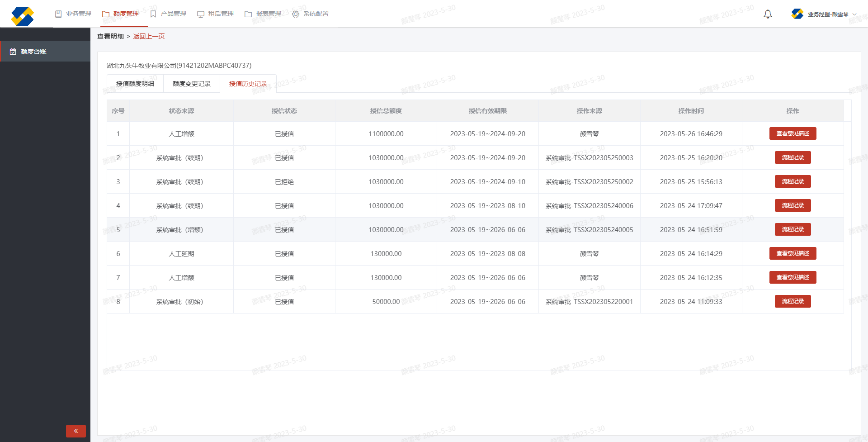Click 查看意见描述 button for row 1
Screen dimensions: 868x442
point(793,133)
